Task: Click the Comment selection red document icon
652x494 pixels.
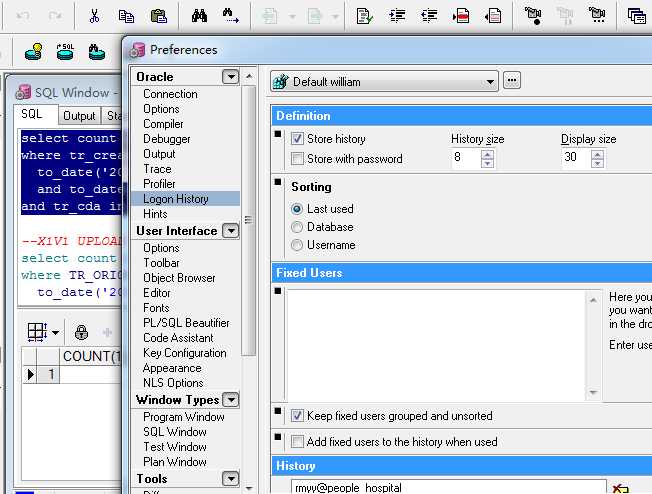Action: pyautogui.click(x=461, y=16)
